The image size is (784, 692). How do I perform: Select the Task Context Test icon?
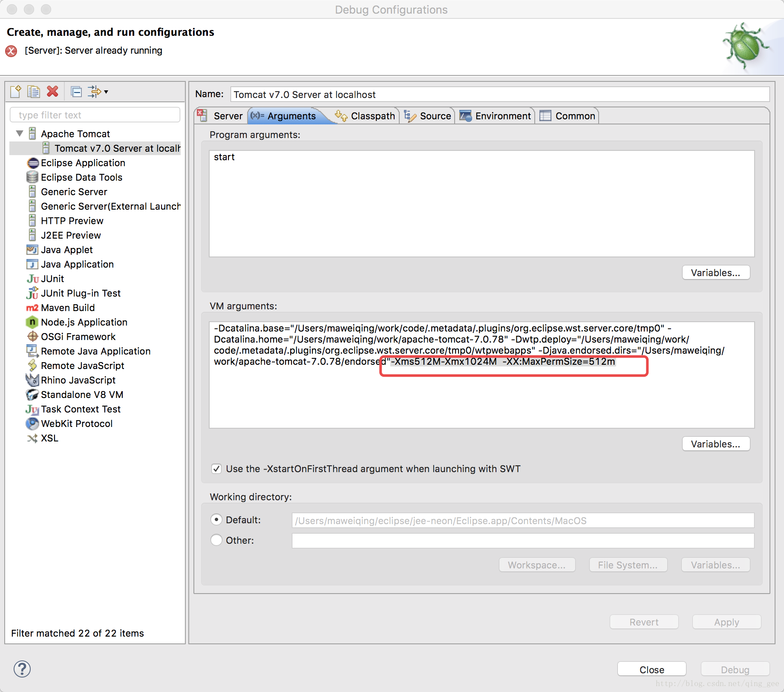tap(32, 409)
